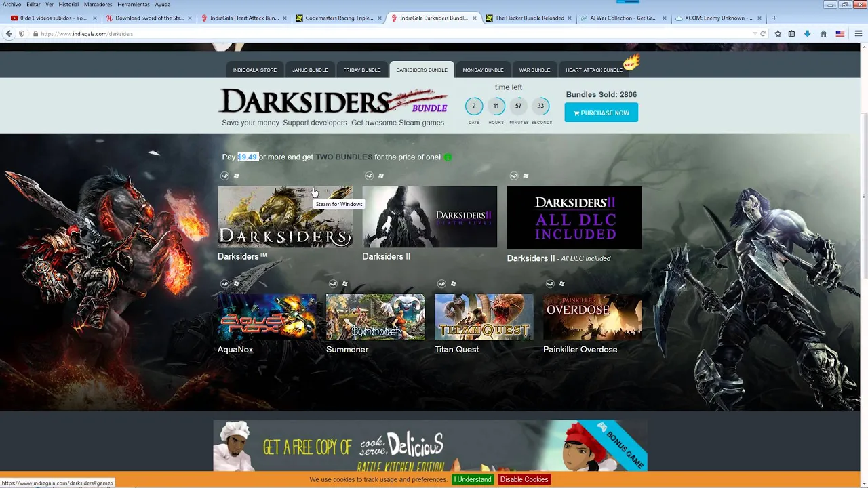868x488 pixels.
Task: Click the Steam icon above Darksiders II thumbnail
Action: click(369, 176)
